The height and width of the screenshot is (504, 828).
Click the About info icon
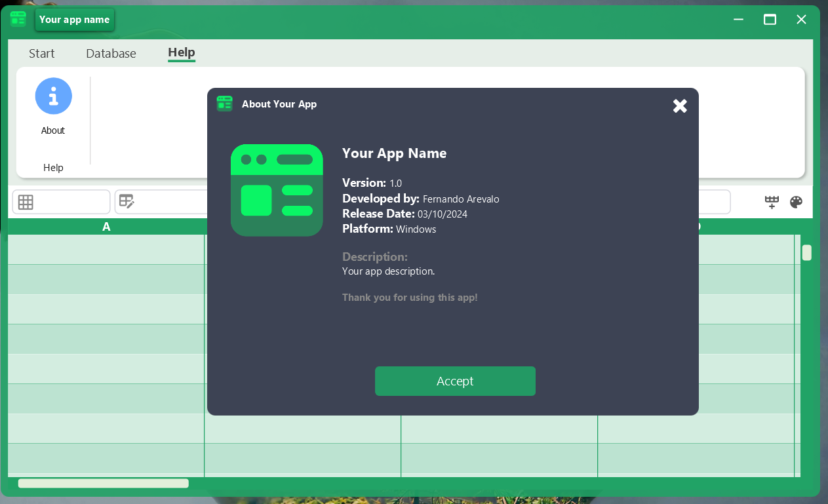[53, 96]
